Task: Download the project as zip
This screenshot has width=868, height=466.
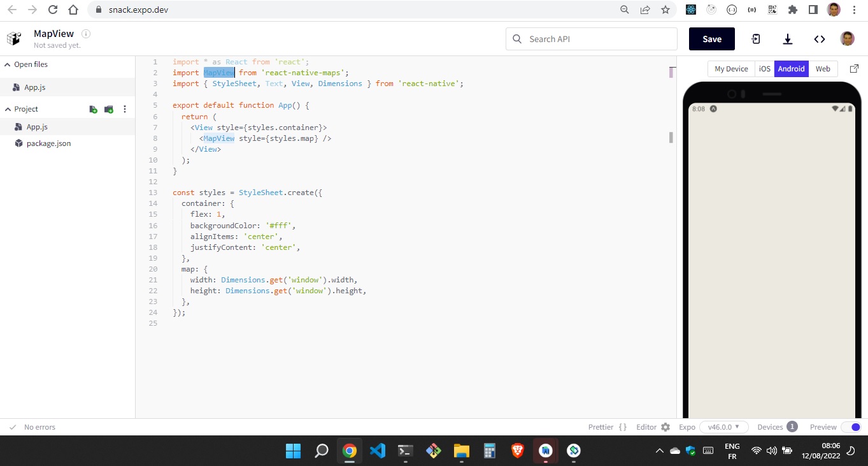Action: tap(788, 39)
